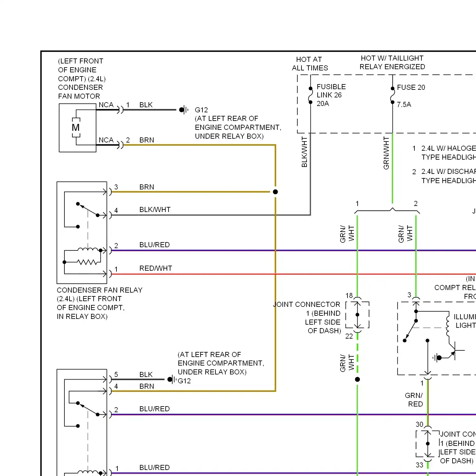Click the Fusible Link 26 fuse symbol

(310, 95)
